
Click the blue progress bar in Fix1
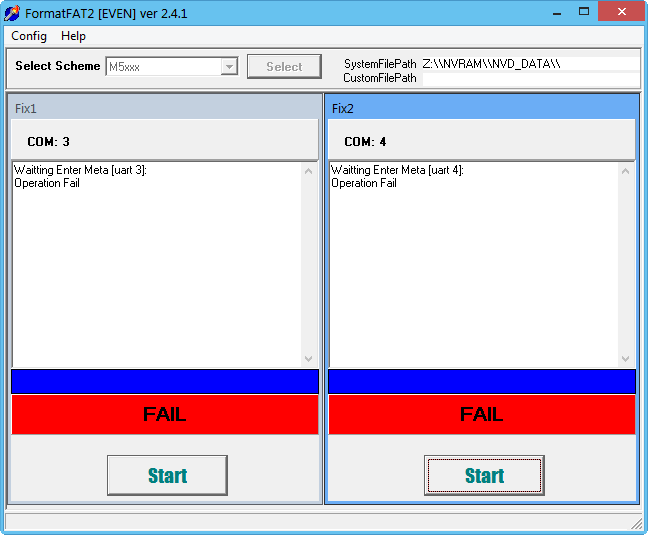click(x=165, y=381)
